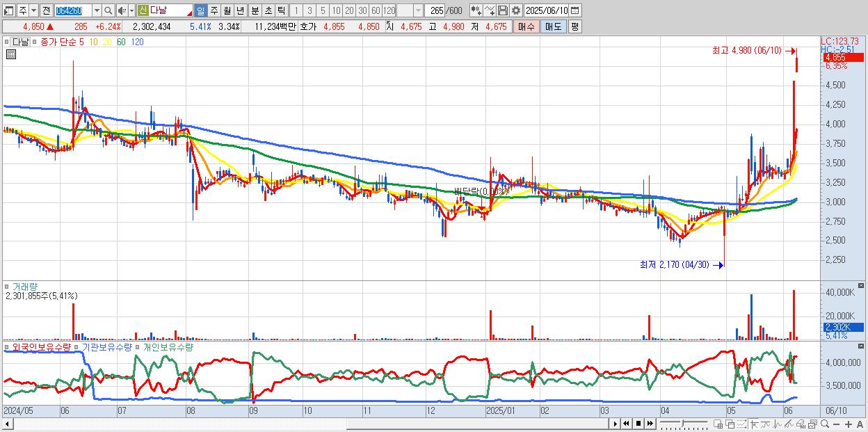Search stocks with the magnifier icon
The height and width of the screenshot is (432, 868).
pos(109,10)
